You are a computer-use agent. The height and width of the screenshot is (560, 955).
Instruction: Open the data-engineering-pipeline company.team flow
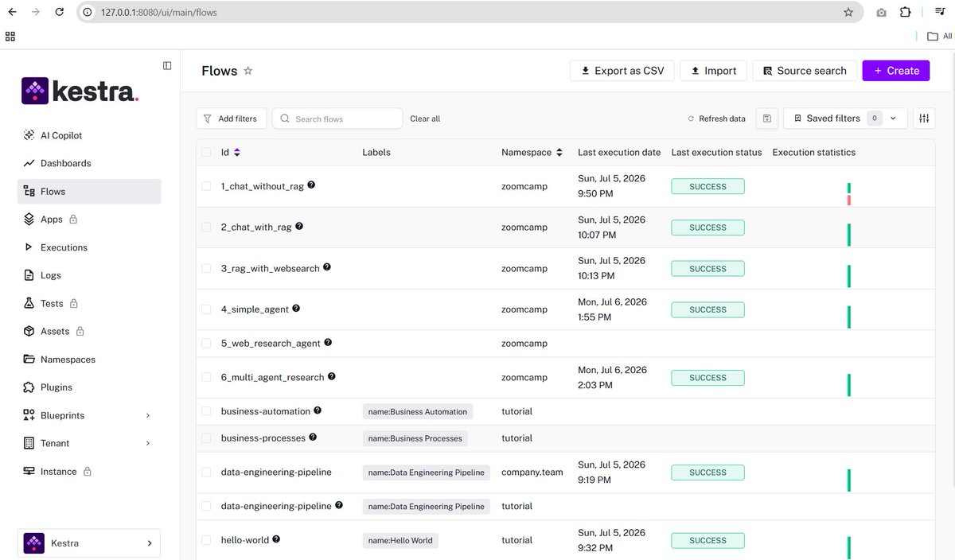[x=276, y=472]
